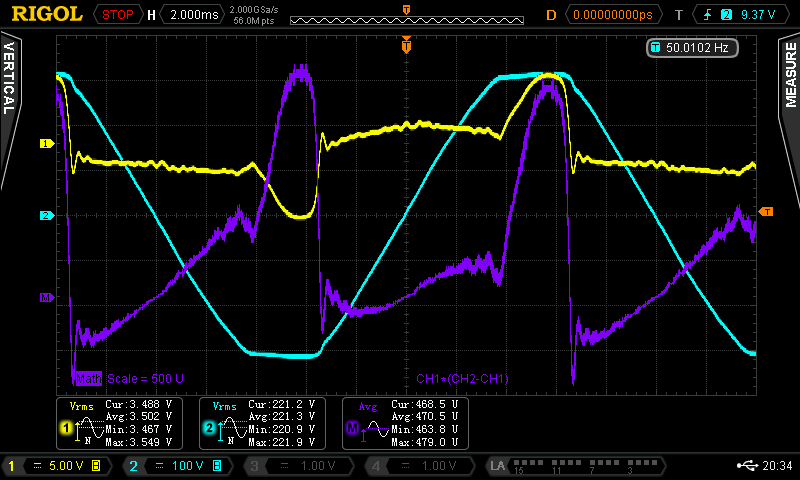Click the channel 1 bandwidth limit B icon
Image resolution: width=800 pixels, height=480 pixels.
pyautogui.click(x=96, y=466)
